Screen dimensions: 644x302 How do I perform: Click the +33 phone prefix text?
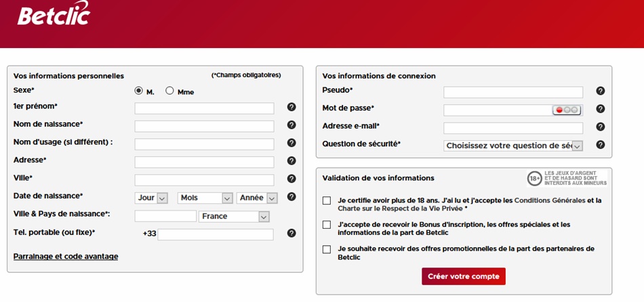click(150, 234)
